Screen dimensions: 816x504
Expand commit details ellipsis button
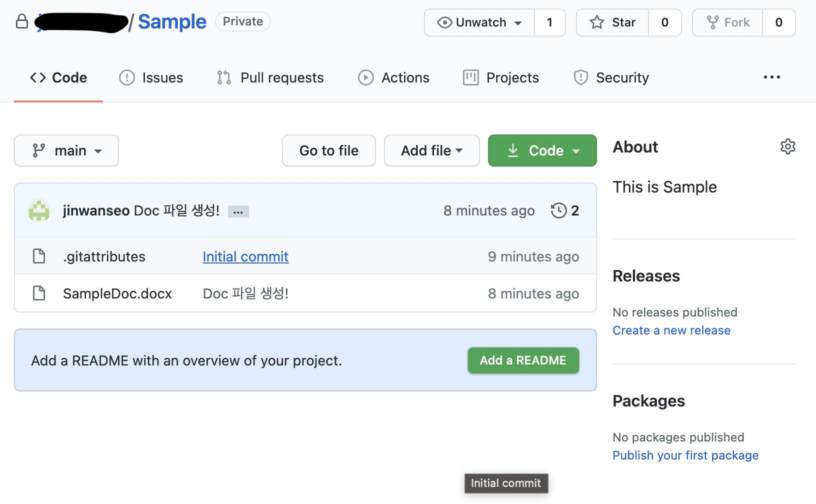pyautogui.click(x=238, y=211)
